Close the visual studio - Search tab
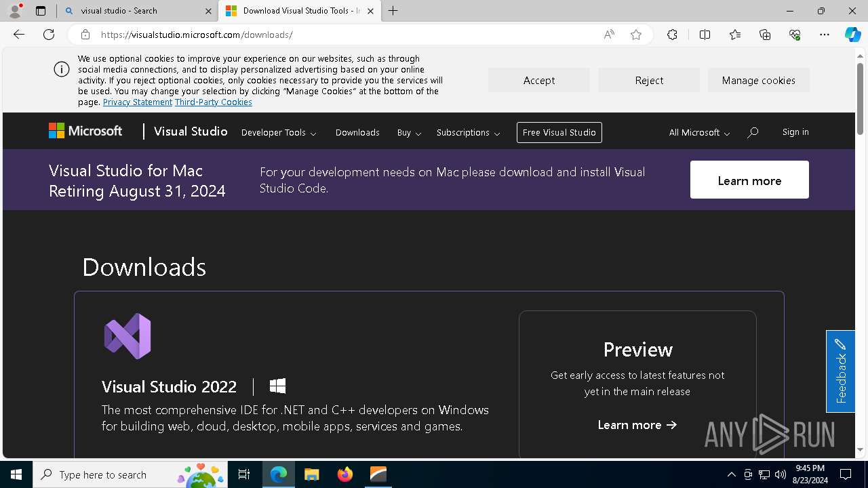This screenshot has height=488, width=868. point(208,11)
